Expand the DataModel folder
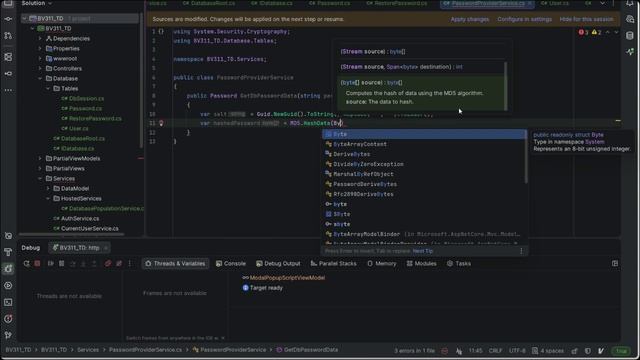 (x=48, y=189)
